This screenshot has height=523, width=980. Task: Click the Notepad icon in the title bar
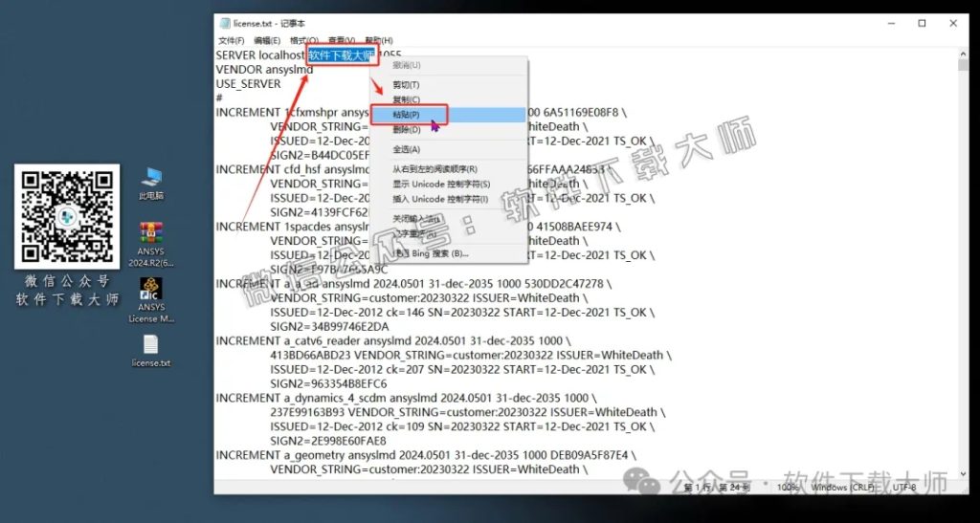[224, 24]
